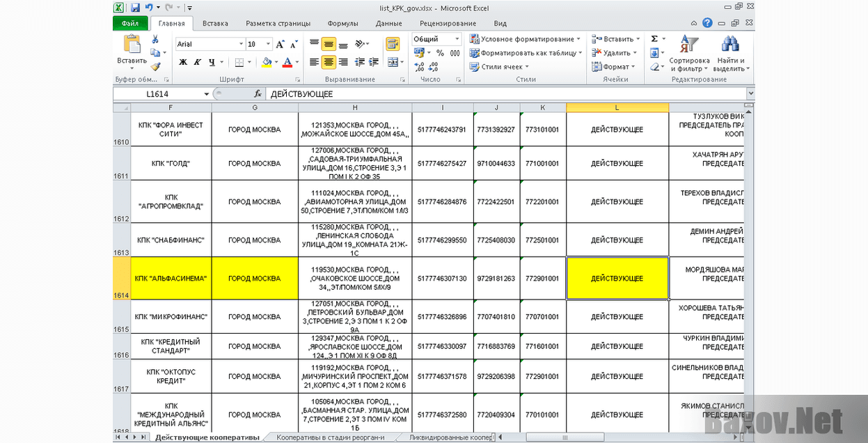Toggle italic К formatting
The height and width of the screenshot is (443, 868).
[198, 62]
